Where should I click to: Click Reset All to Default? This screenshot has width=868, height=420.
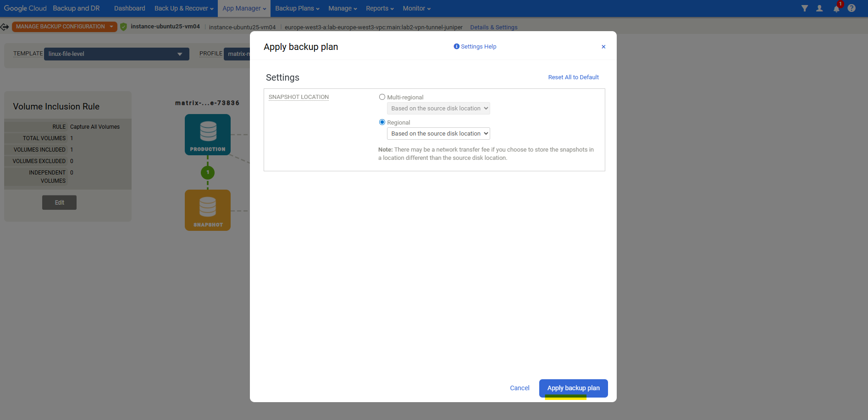point(573,77)
